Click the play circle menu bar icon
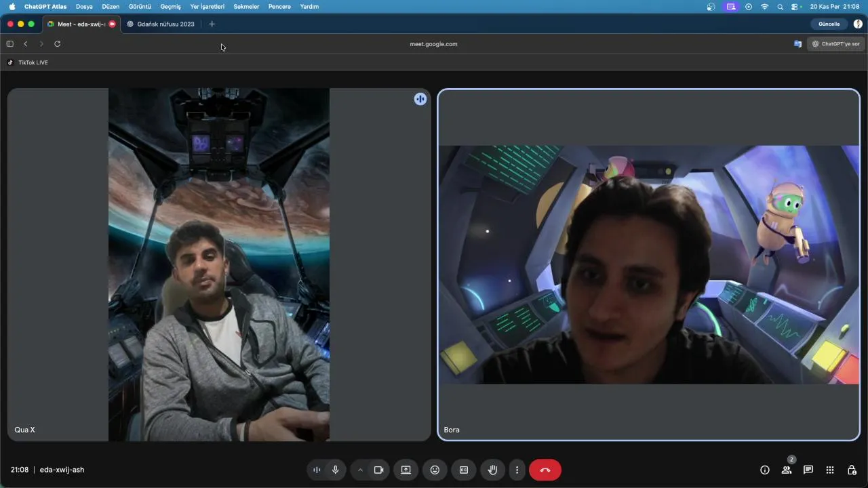This screenshot has width=868, height=488. point(749,7)
